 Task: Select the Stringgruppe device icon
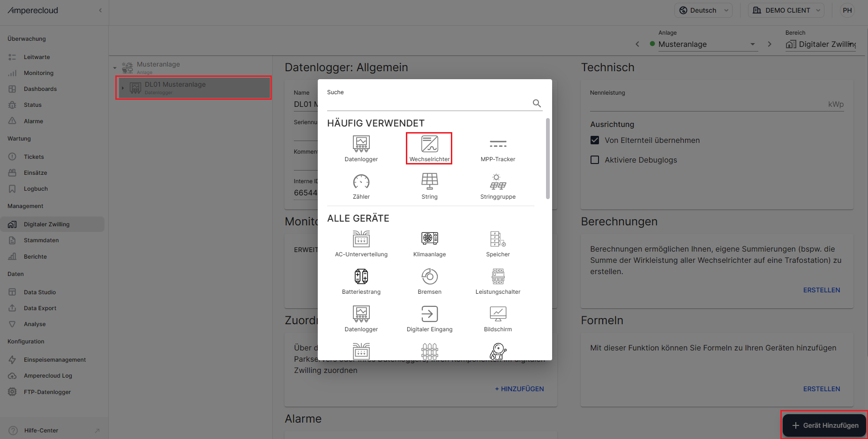pyautogui.click(x=498, y=182)
